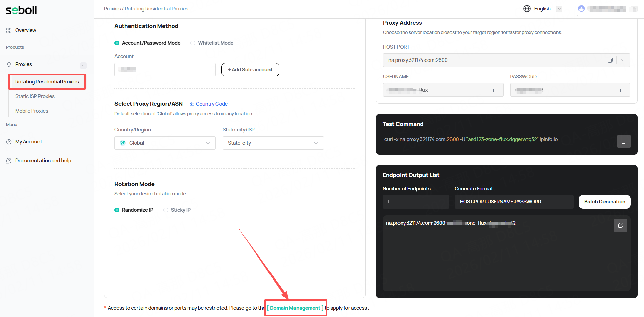The width and height of the screenshot is (644, 317).
Task: Open the Domain Management link
Action: click(x=295, y=308)
